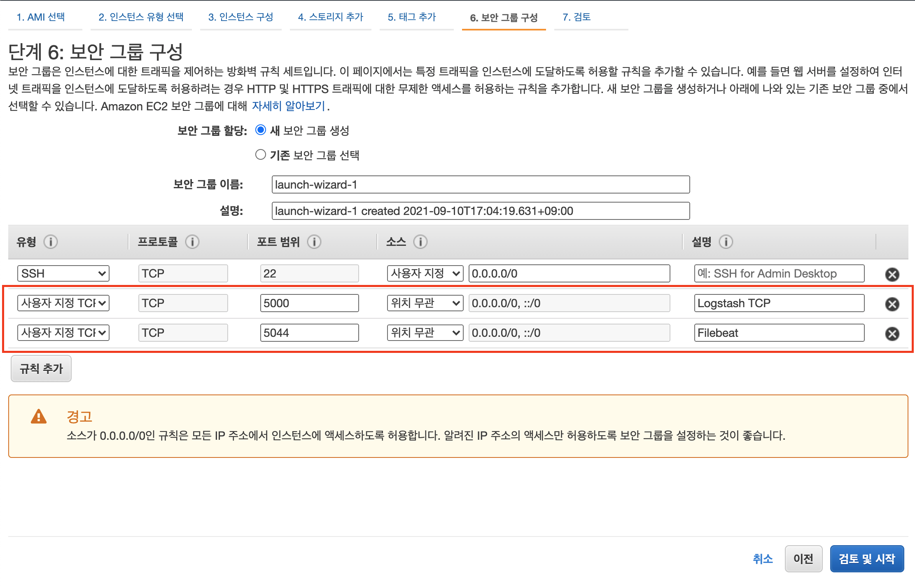915x588 pixels.
Task: Open the 자세히 알아보기 link
Action: click(x=288, y=106)
